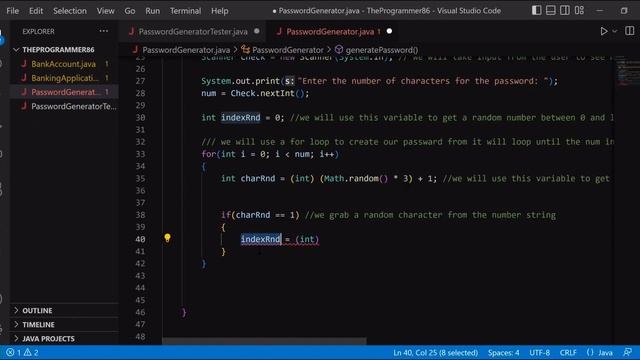
Task: Click Java icon in PasswordGeneratorTester tab
Action: pos(131,31)
